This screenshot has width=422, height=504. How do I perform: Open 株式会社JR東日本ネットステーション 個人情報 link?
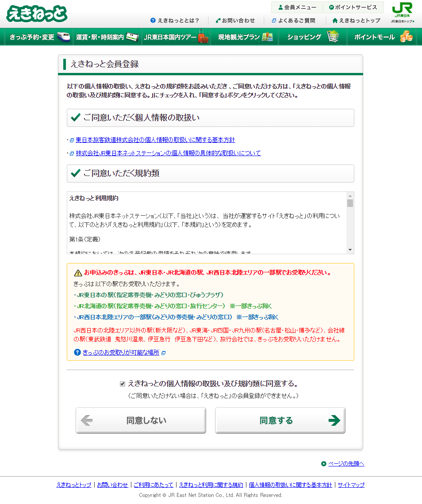168,153
